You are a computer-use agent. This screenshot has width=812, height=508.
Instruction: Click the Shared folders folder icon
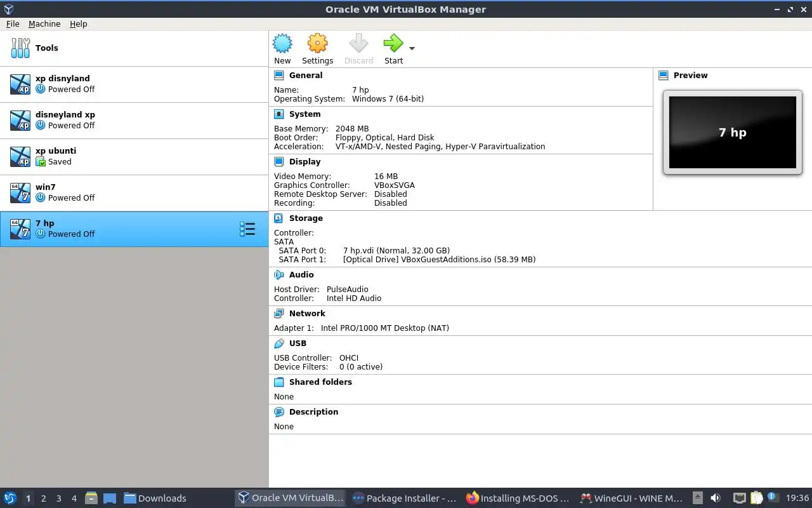coord(278,382)
